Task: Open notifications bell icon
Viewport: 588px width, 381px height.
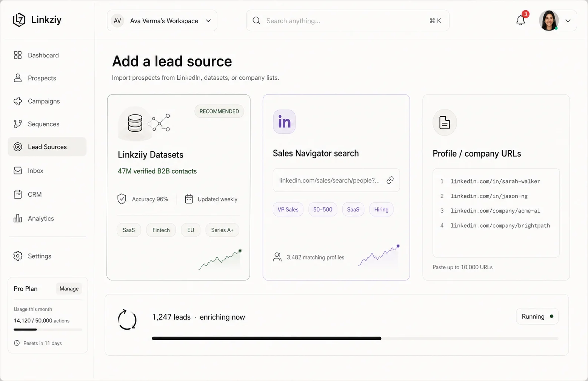Action: 521,20
